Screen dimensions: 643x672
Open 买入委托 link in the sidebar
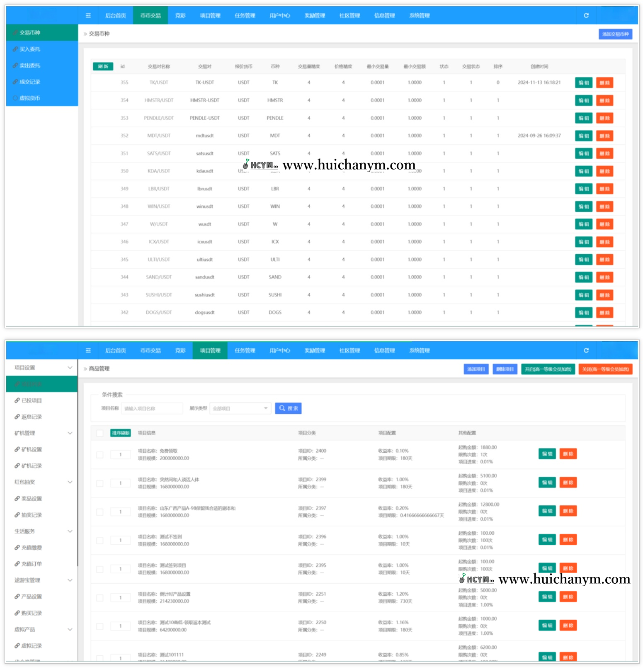point(30,49)
